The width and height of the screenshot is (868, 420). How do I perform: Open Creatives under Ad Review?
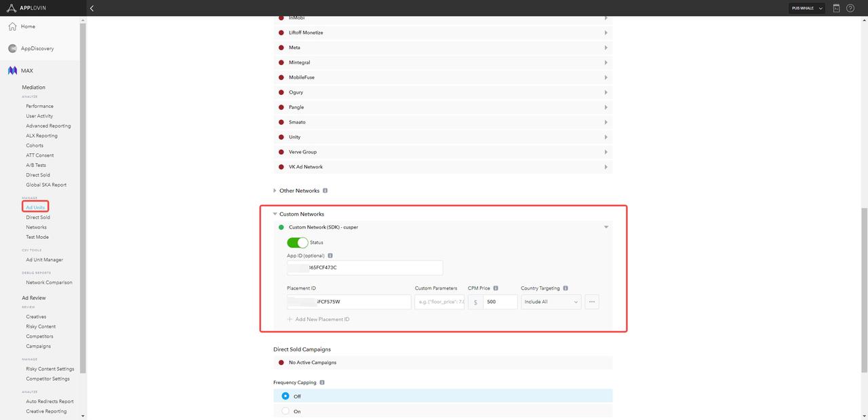click(x=36, y=317)
